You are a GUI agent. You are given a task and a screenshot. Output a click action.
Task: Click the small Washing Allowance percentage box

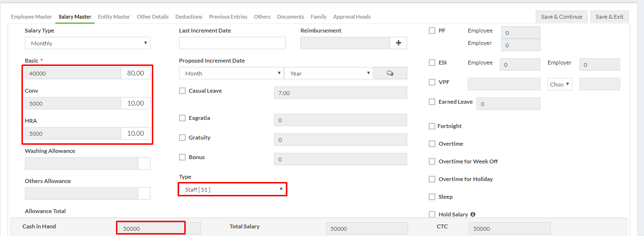(144, 163)
